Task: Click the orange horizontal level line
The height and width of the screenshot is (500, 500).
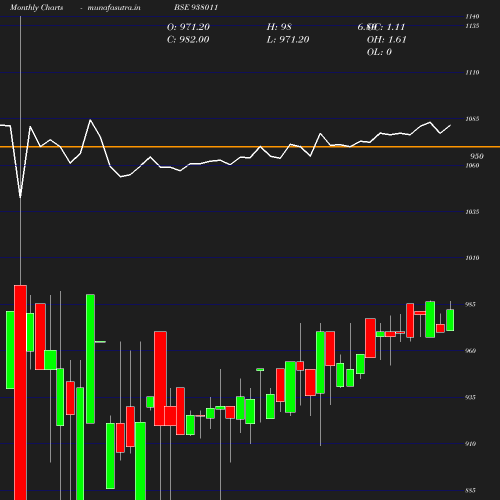Action: click(250, 147)
